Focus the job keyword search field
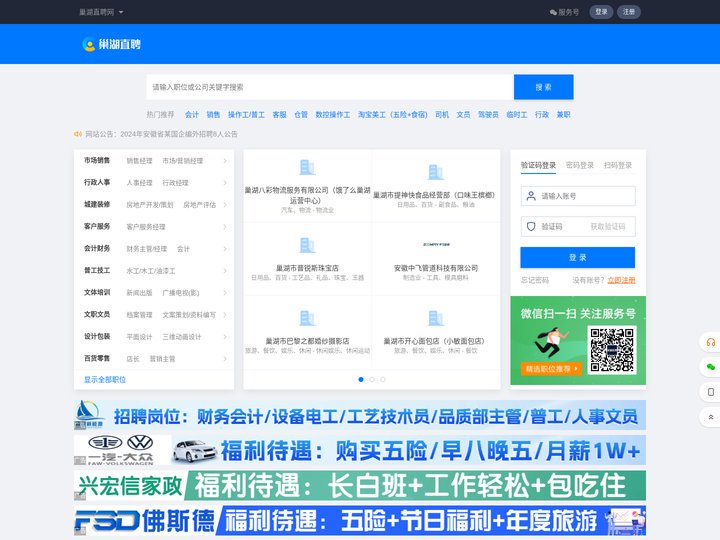The height and width of the screenshot is (540, 720). coord(330,87)
